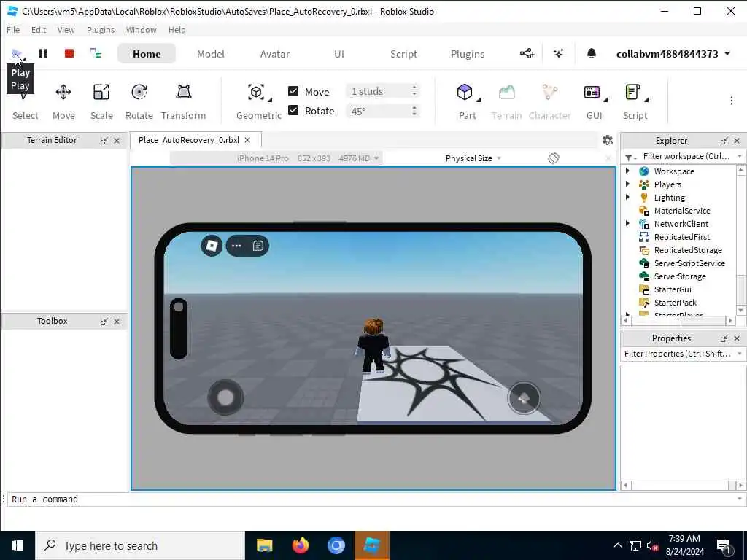Screen dimensions: 747x560
Task: Click the 1 studs move increment field
Action: point(379,91)
